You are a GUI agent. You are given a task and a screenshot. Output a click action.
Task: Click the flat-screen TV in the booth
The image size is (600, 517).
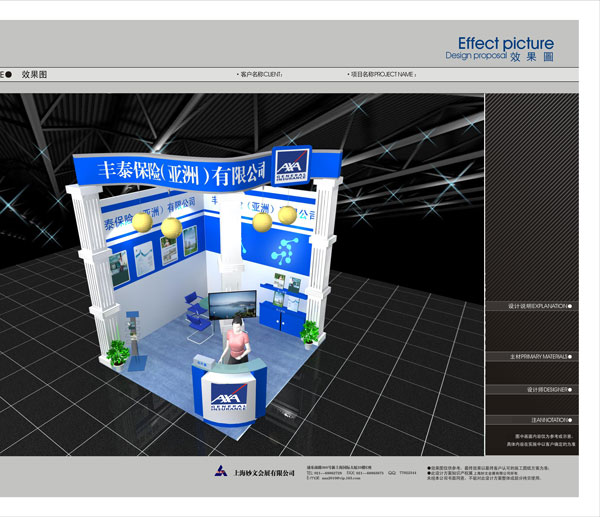(232, 305)
